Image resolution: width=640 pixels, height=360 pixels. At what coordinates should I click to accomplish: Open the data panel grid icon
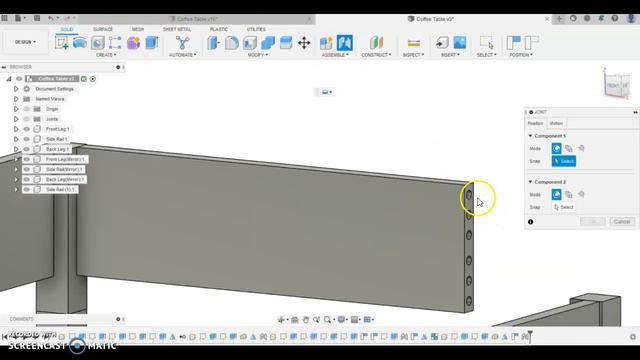click(4, 18)
